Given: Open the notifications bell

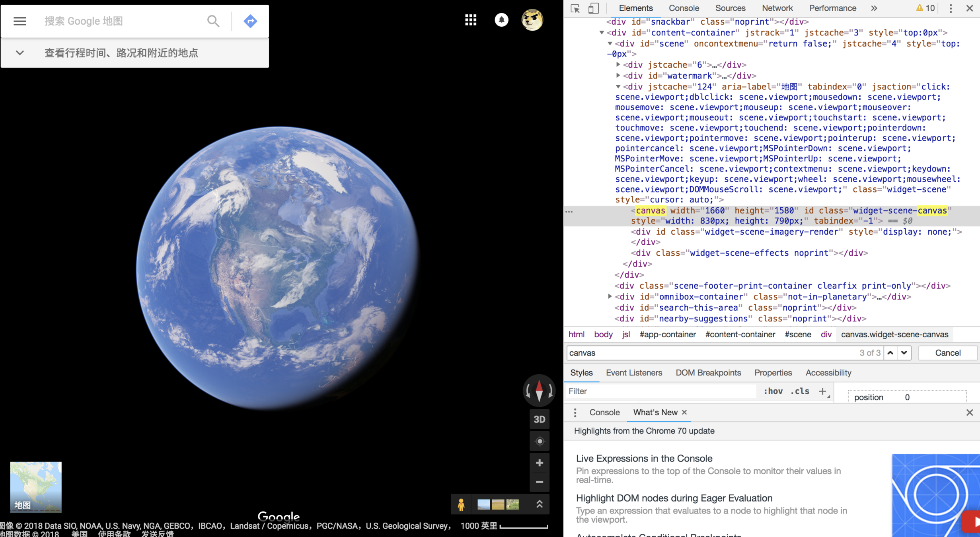Looking at the screenshot, I should pyautogui.click(x=501, y=20).
